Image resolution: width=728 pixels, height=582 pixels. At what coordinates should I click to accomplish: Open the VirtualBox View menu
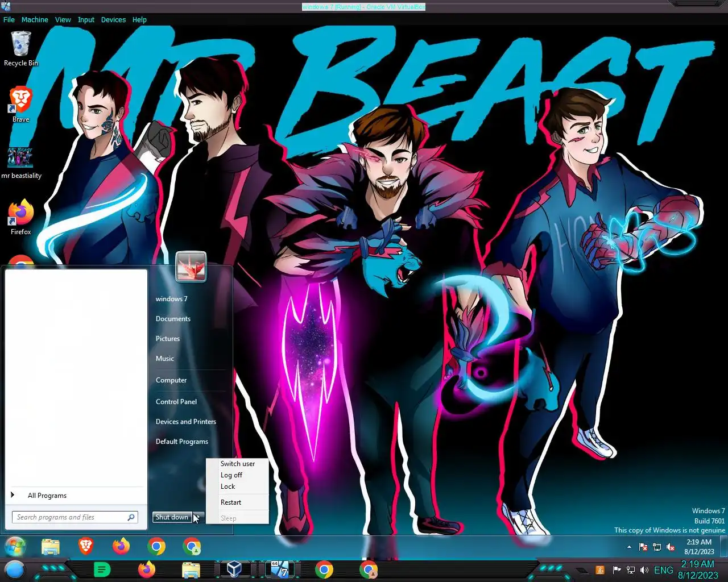point(63,19)
